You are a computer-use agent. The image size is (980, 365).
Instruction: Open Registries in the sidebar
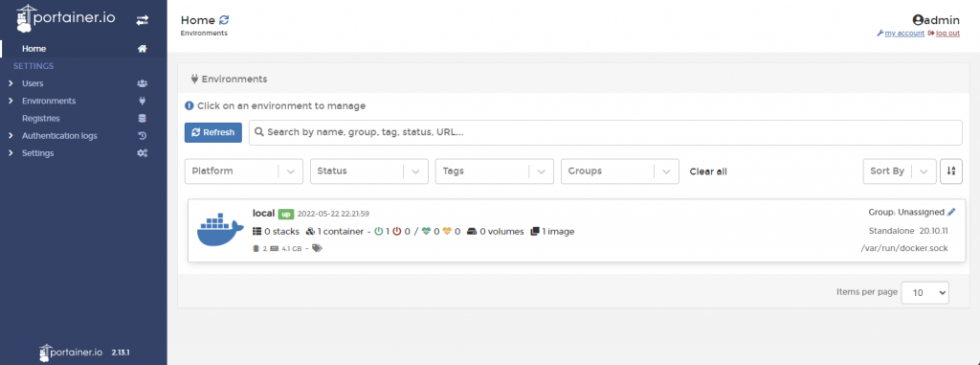[41, 119]
